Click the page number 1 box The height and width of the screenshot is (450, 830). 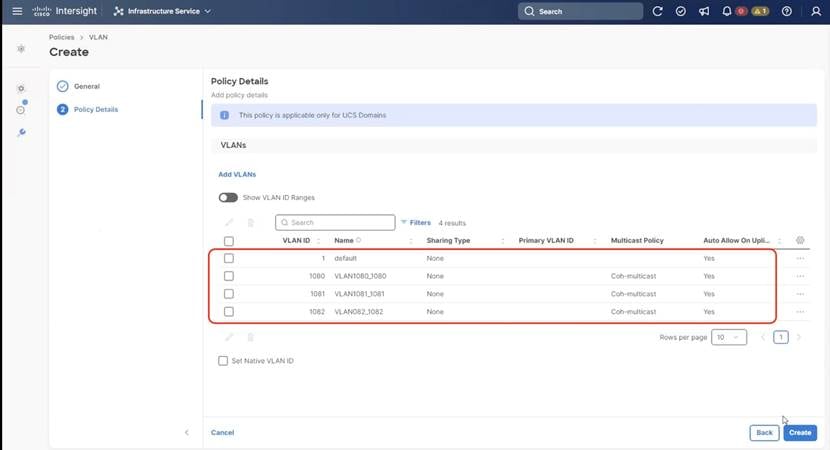(781, 337)
